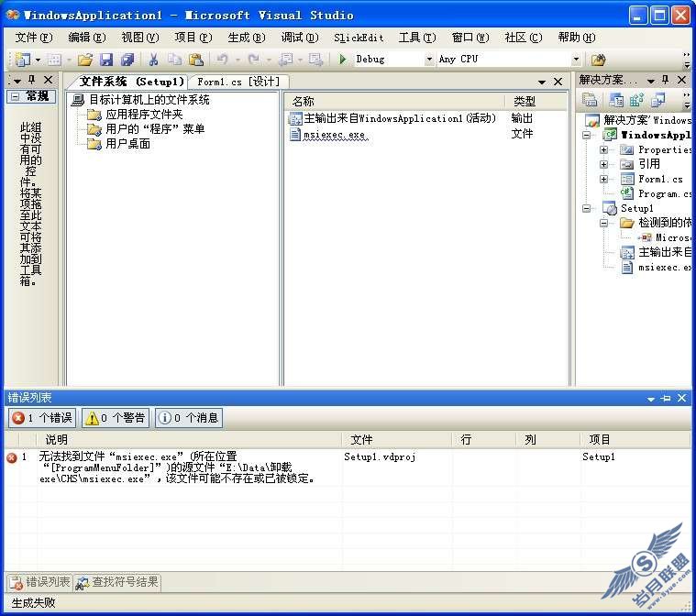Pin the toolbox panel with pushpin icon
Image resolution: width=696 pixels, height=616 pixels.
(x=31, y=80)
